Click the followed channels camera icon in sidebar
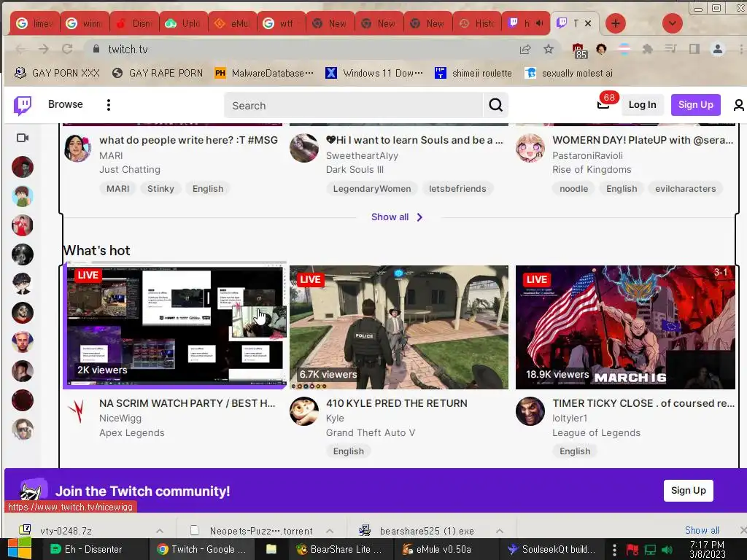The height and width of the screenshot is (560, 747). [x=23, y=138]
